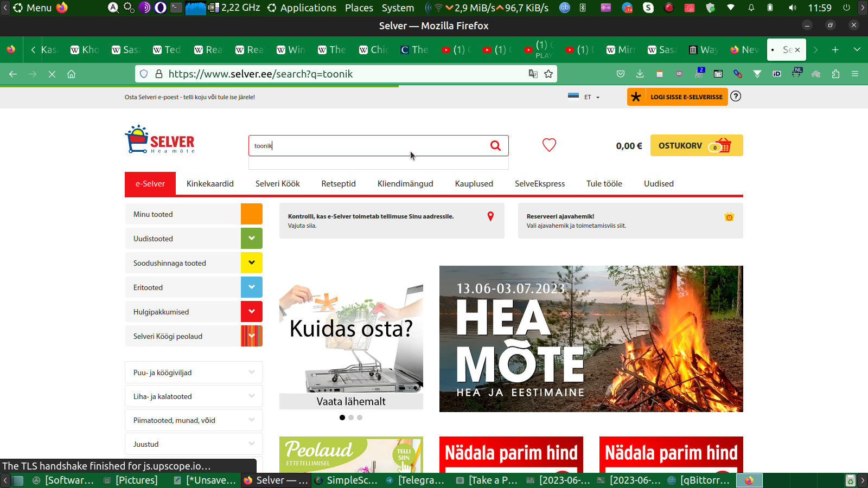
Task: Bookmark page with star icon
Action: [548, 74]
